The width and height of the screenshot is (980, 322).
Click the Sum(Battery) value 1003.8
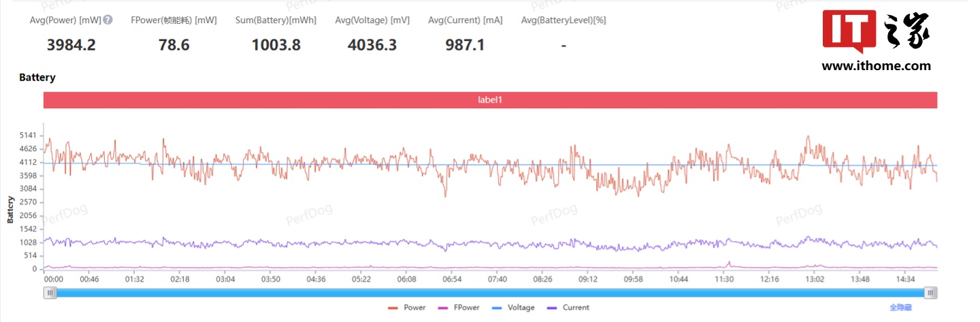click(x=276, y=45)
